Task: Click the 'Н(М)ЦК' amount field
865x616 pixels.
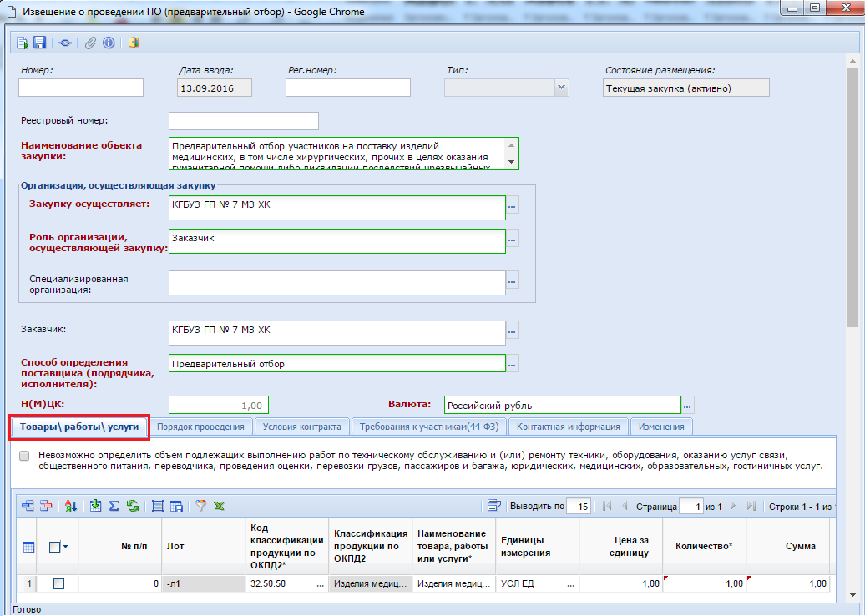Action: [x=219, y=406]
